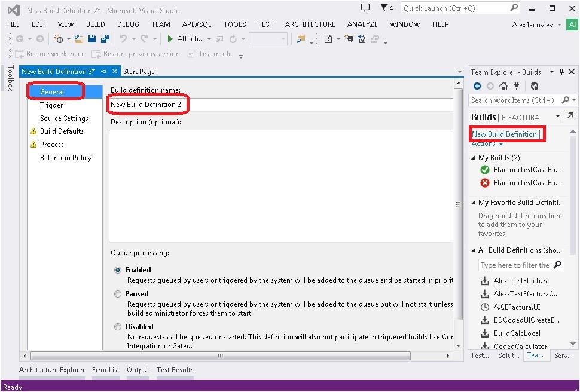Open the Team Explorer window options dropdown
Viewport: 580px width, 392px height.
[x=551, y=72]
